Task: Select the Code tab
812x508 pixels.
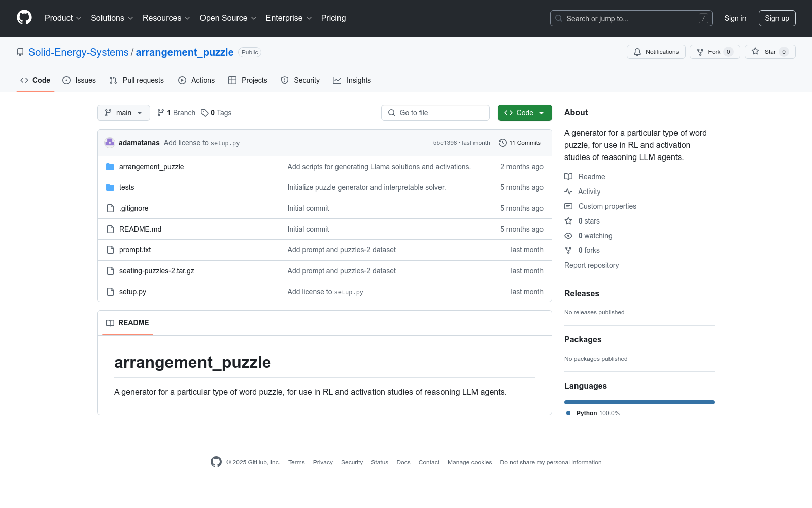Action: 36,80
